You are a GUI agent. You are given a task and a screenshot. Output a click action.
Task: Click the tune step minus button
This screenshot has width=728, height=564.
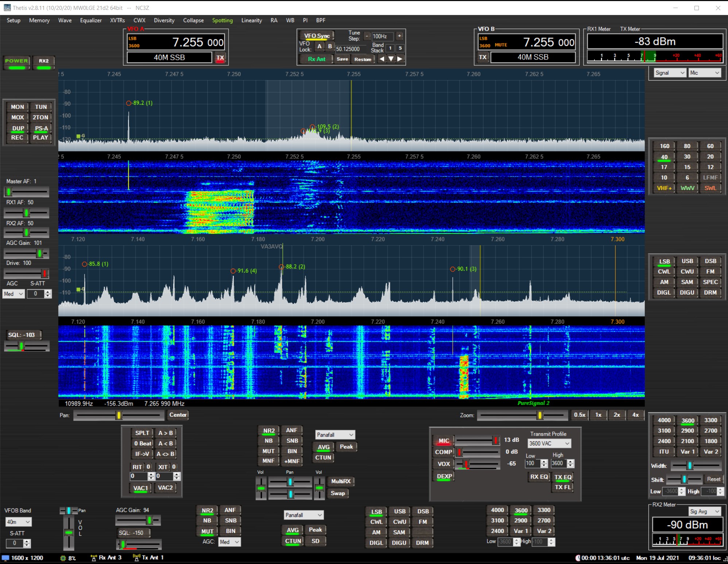click(x=367, y=36)
